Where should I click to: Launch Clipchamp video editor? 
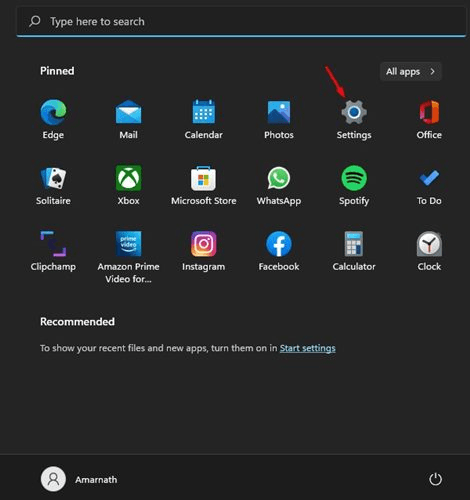pyautogui.click(x=53, y=251)
